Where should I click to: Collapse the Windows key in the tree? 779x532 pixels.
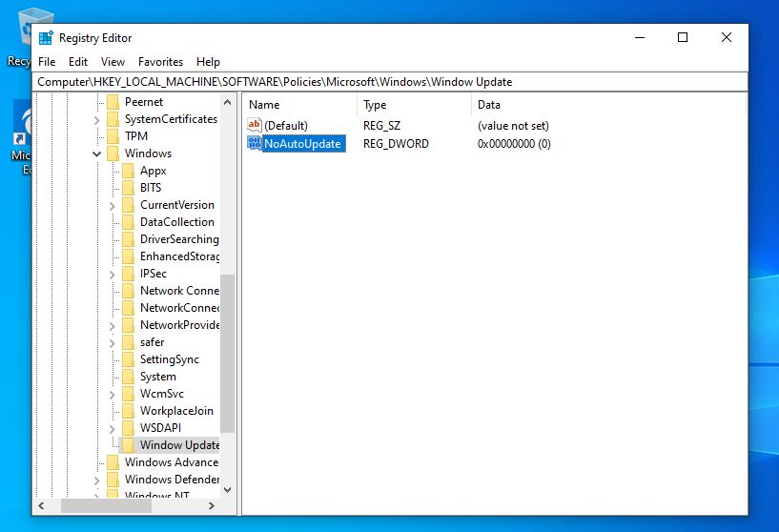(97, 154)
